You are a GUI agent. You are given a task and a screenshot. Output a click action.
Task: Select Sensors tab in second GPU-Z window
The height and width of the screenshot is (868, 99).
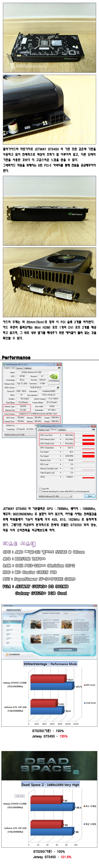click(x=54, y=430)
